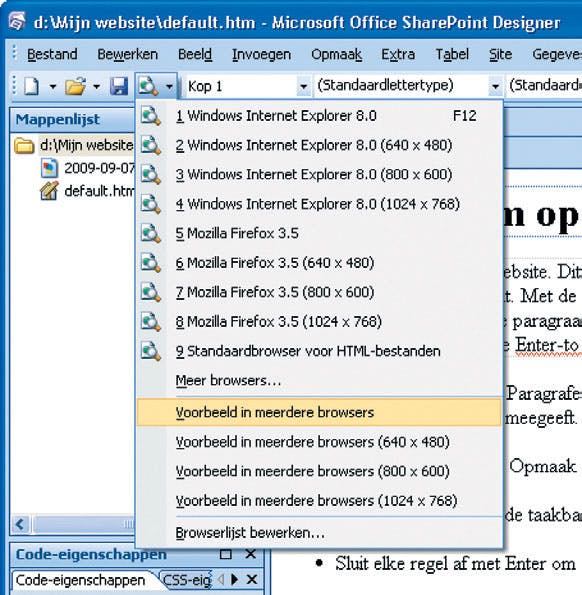
Task: Click the default.htm home page icon
Action: (x=49, y=191)
